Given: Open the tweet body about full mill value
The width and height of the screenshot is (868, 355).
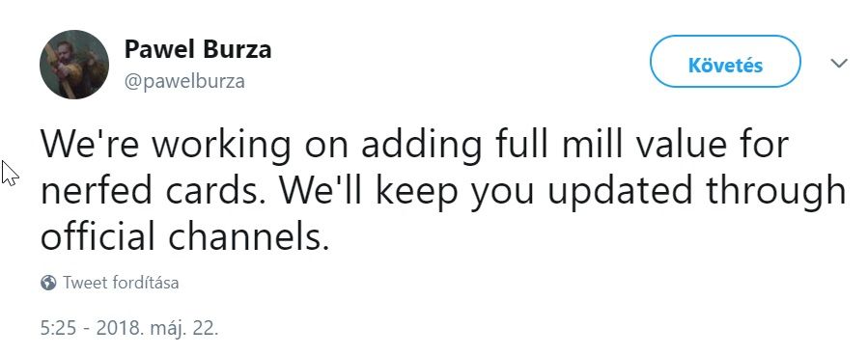Looking at the screenshot, I should click(443, 190).
